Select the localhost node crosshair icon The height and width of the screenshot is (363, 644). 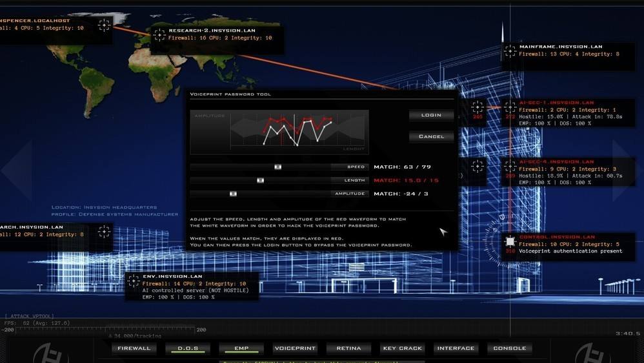pos(104,25)
